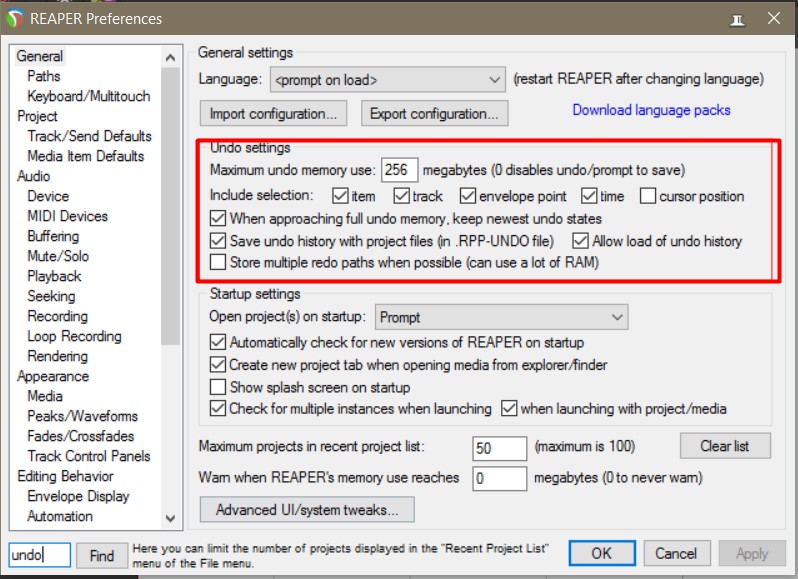The height and width of the screenshot is (579, 798).
Task: Confirm preferences with OK button
Action: coord(602,553)
